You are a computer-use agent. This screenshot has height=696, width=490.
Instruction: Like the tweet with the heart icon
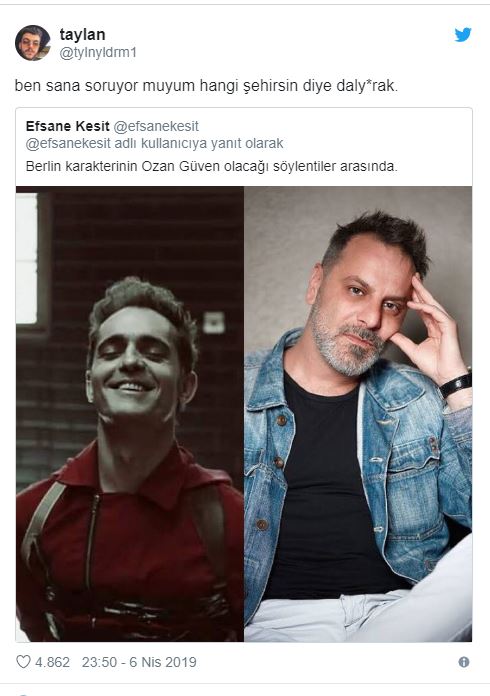coord(23,662)
